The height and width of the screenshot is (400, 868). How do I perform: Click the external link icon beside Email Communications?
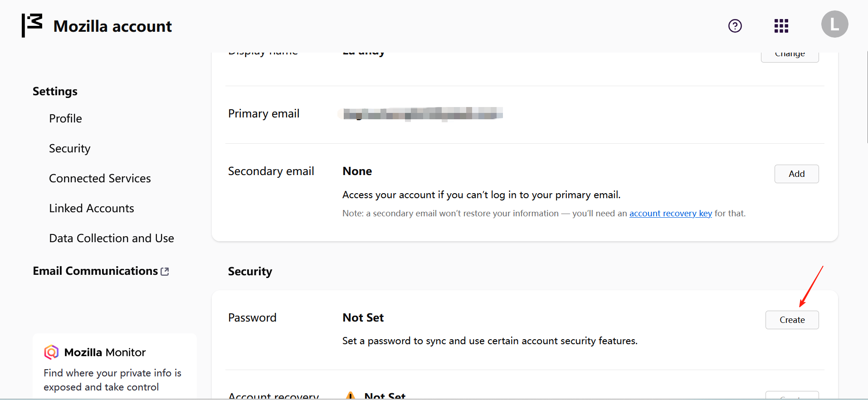click(165, 271)
